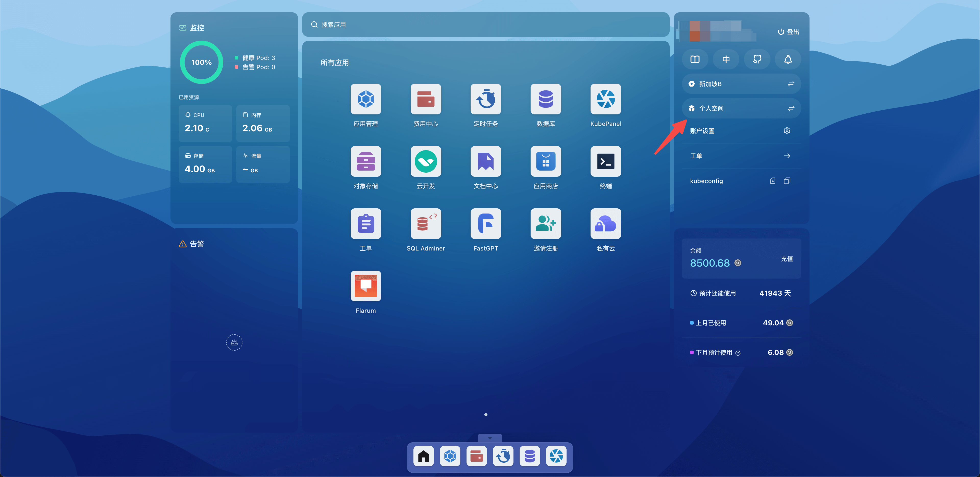Open 定时任务 clock icon in dock
The image size is (980, 477).
click(x=503, y=456)
